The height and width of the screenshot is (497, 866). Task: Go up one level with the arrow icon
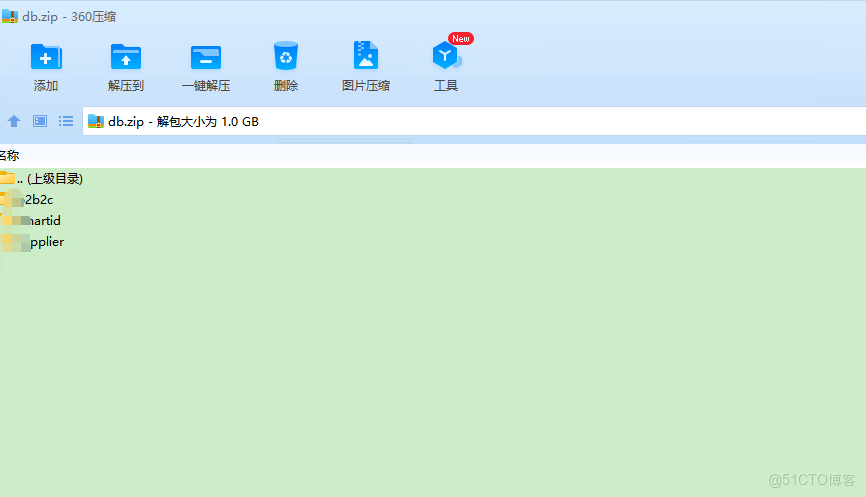tap(14, 121)
